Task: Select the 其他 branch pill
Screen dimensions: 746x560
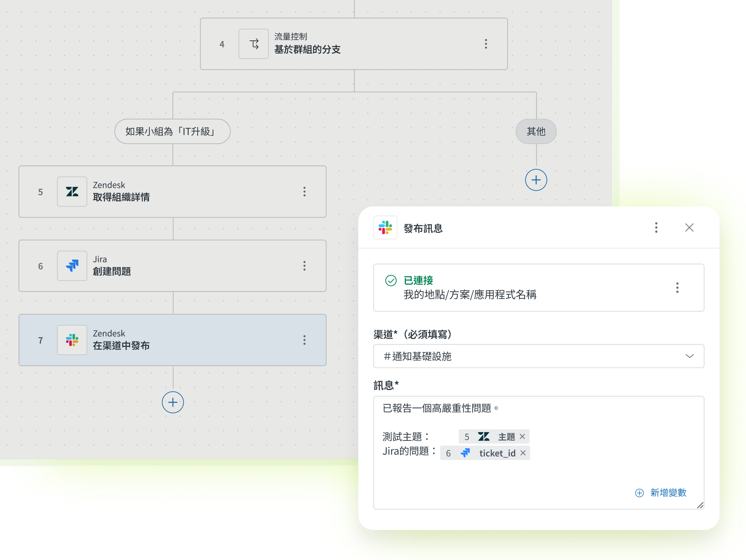Action: [536, 131]
